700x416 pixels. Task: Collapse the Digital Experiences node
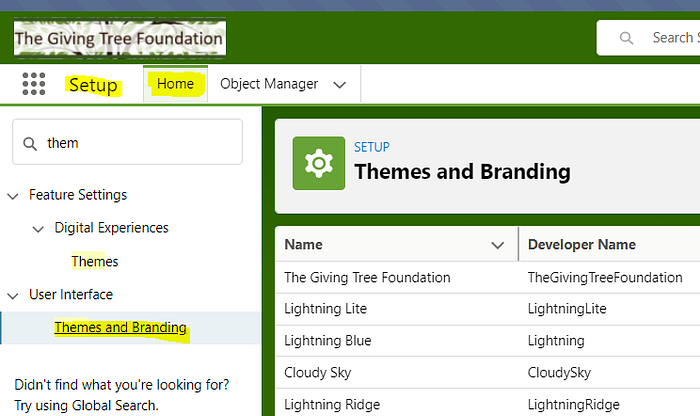(38, 229)
